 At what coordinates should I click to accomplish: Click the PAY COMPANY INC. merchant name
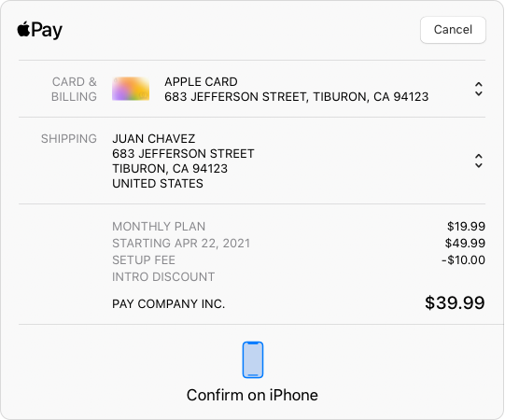tap(168, 303)
